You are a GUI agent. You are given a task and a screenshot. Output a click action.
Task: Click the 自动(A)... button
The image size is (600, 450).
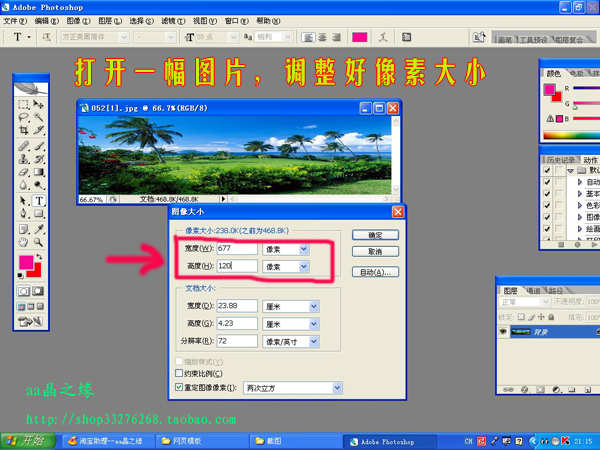click(375, 272)
